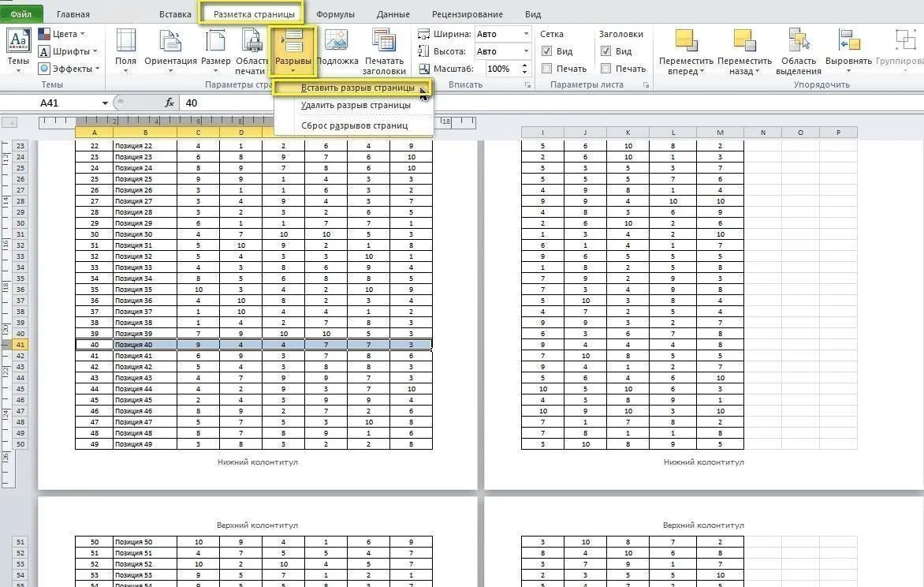Screen dimensions: 924x587
Task: Open the Name Box dropdown arrow
Action: pos(105,103)
